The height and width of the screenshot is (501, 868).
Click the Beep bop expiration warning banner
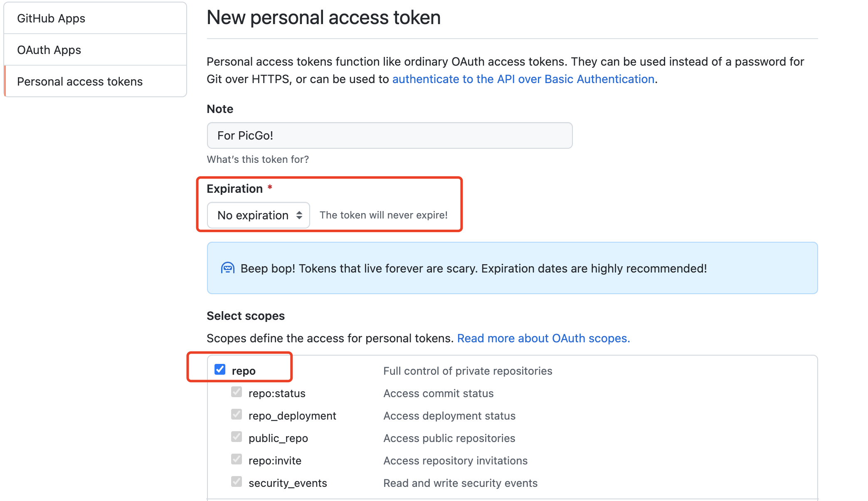512,268
